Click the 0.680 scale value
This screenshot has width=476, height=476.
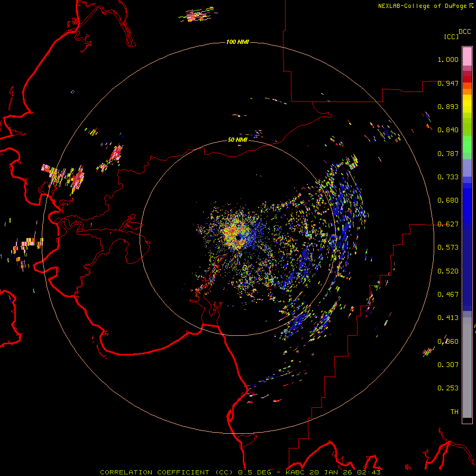click(x=448, y=200)
